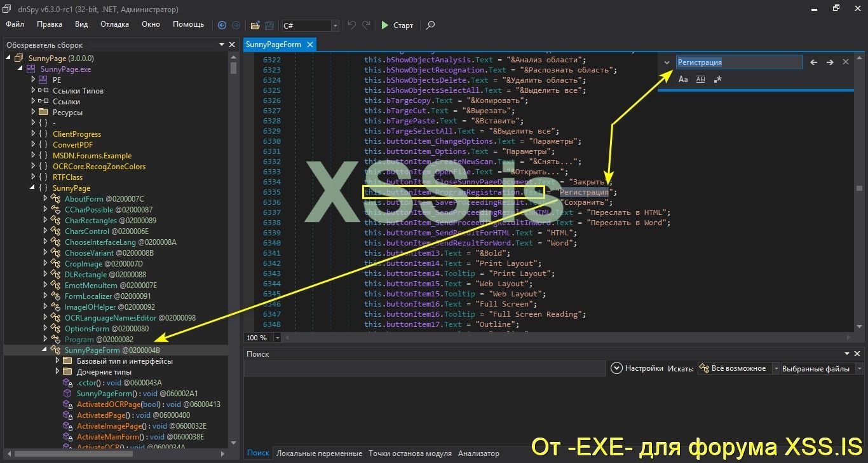Viewport: 868px width, 463px height.
Task: Open the C# language dropdown
Action: coord(335,26)
